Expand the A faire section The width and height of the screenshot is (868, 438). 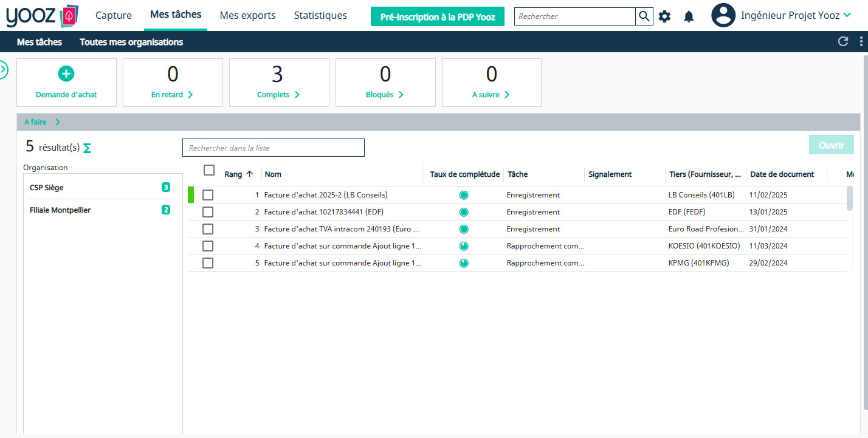pyautogui.click(x=42, y=122)
